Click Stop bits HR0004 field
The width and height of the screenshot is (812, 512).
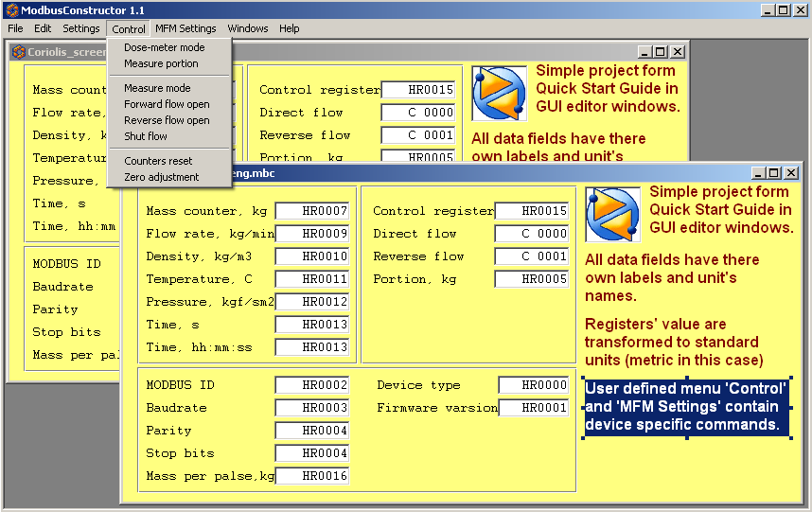click(x=312, y=453)
